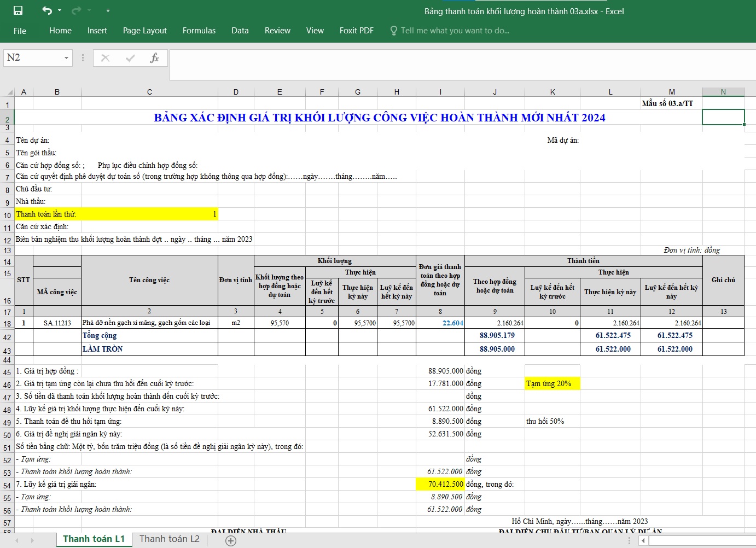Select row 18 header
756x548 pixels.
[7, 323]
